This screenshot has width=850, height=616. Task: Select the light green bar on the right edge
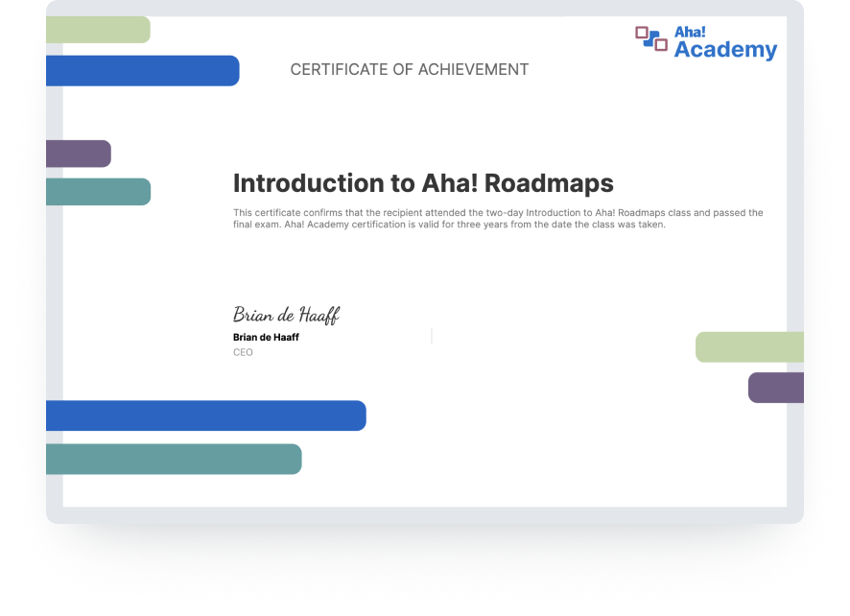tap(749, 347)
